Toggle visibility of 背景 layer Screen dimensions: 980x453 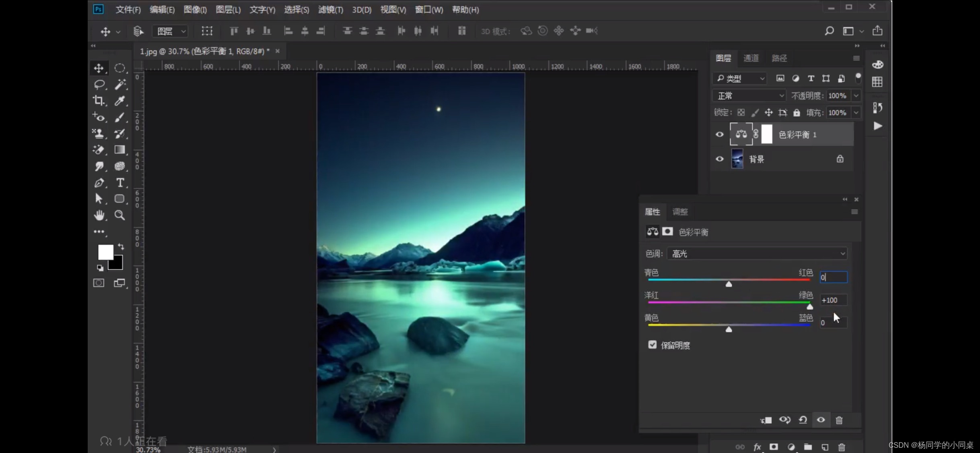[x=720, y=159]
